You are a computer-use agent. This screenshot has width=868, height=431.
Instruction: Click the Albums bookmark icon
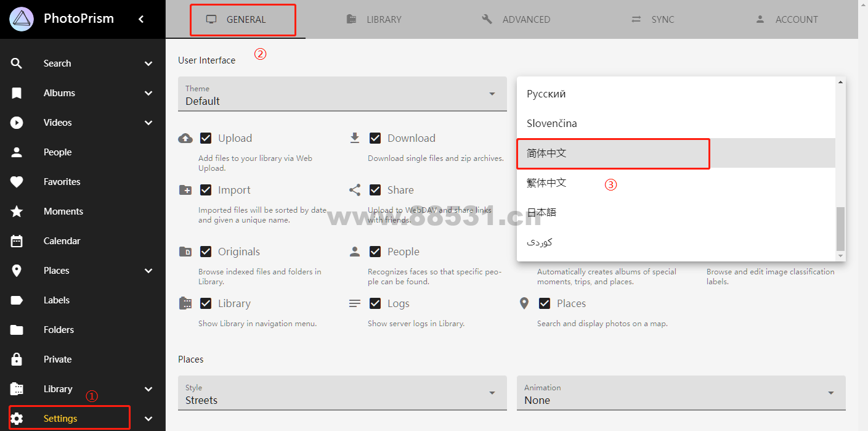(17, 93)
